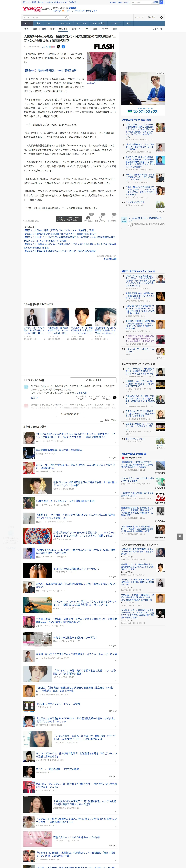The image size is (186, 868).
Task: Click ヘルプ link at top right
Action: coord(127,2)
